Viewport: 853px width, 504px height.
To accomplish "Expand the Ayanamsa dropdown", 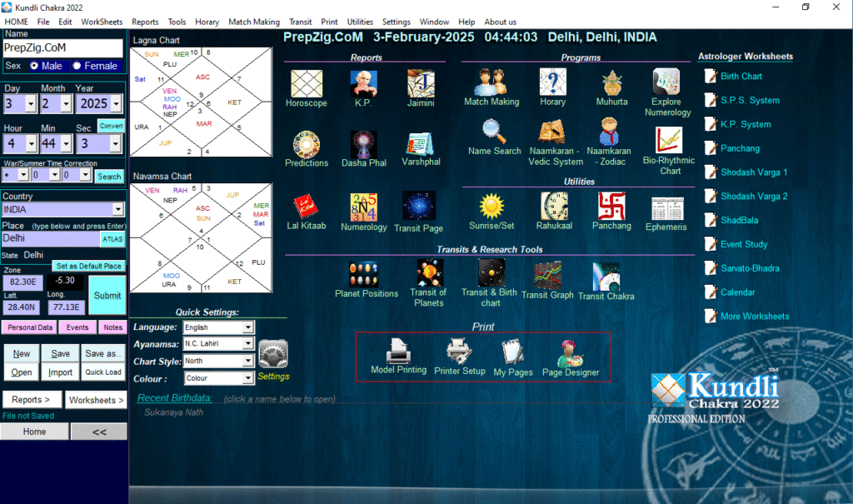I will (x=247, y=344).
